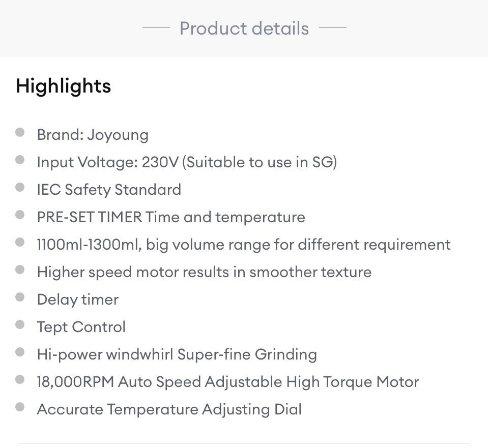Click the Product details section header

pos(244,28)
